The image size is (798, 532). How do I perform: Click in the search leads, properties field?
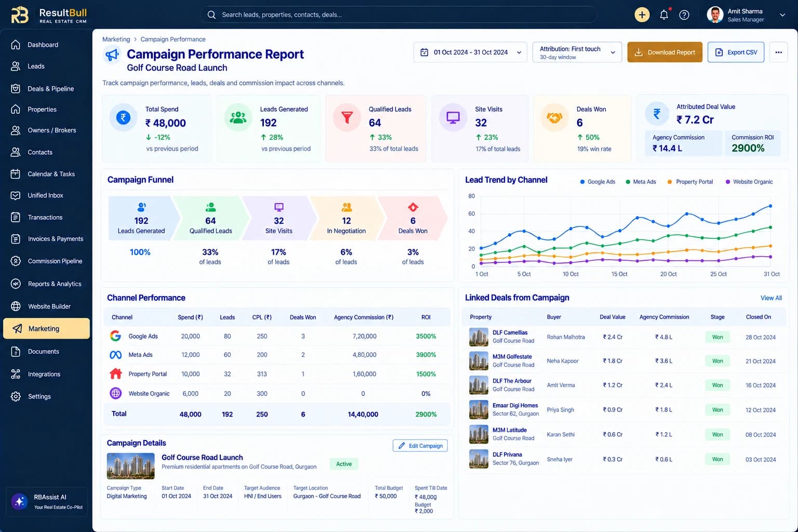pos(399,15)
